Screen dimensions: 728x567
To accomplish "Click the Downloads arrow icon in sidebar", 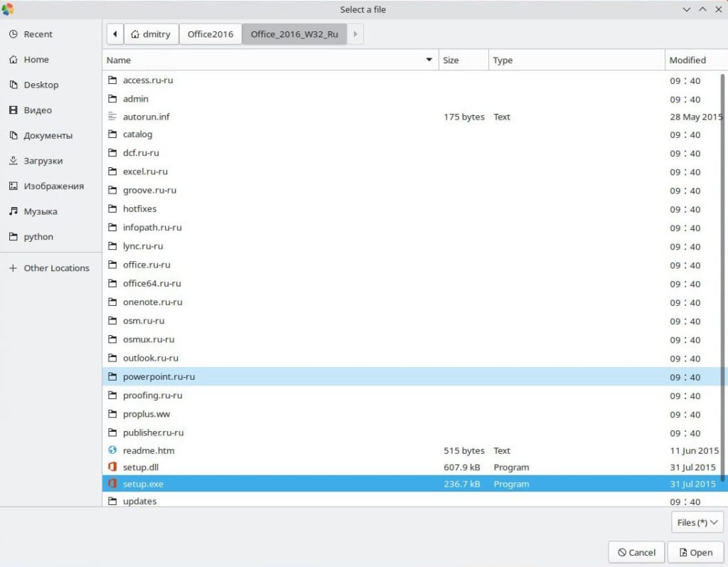I will pyautogui.click(x=13, y=161).
